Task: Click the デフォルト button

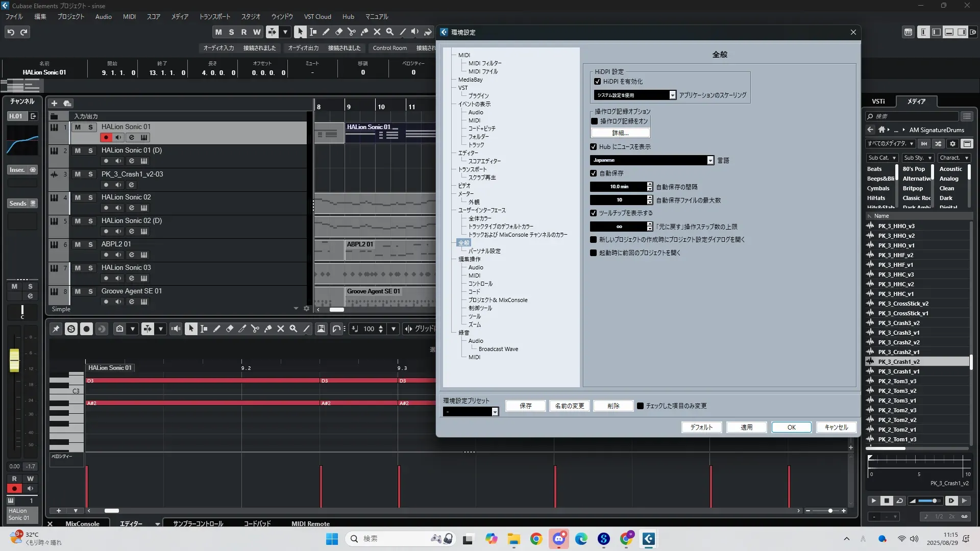Action: click(x=701, y=427)
